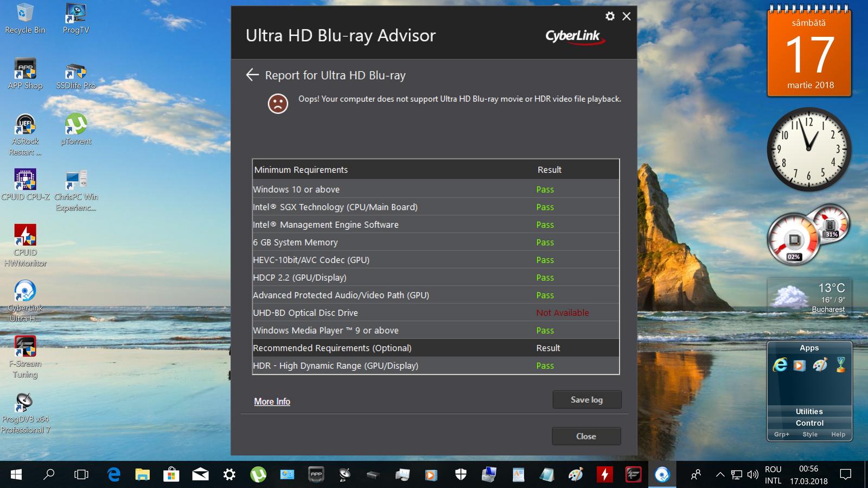Screen dimensions: 868x488
Task: Show hidden system tray icons
Action: tap(720, 475)
